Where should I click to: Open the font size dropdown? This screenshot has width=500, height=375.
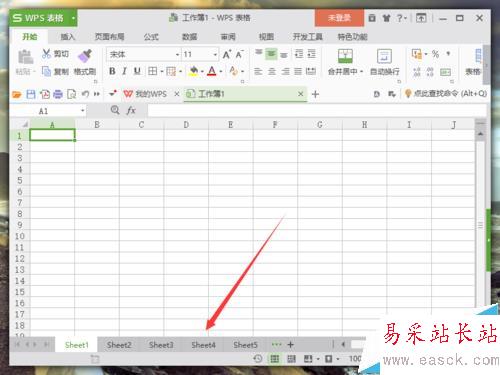click(215, 54)
